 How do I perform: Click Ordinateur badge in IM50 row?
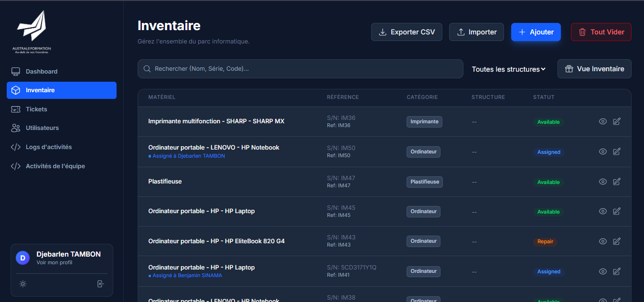(x=423, y=151)
